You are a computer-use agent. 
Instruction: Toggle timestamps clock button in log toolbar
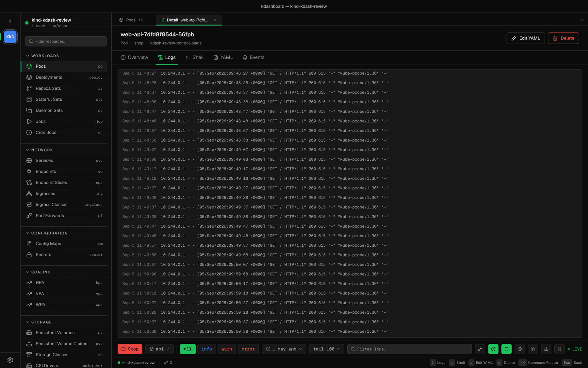[x=493, y=349]
